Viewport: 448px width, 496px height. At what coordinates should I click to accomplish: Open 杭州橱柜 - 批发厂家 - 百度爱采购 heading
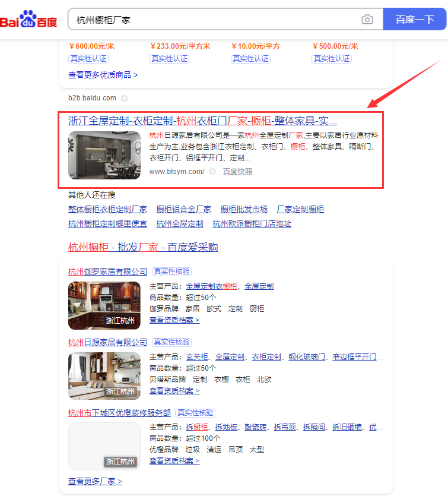[143, 247]
